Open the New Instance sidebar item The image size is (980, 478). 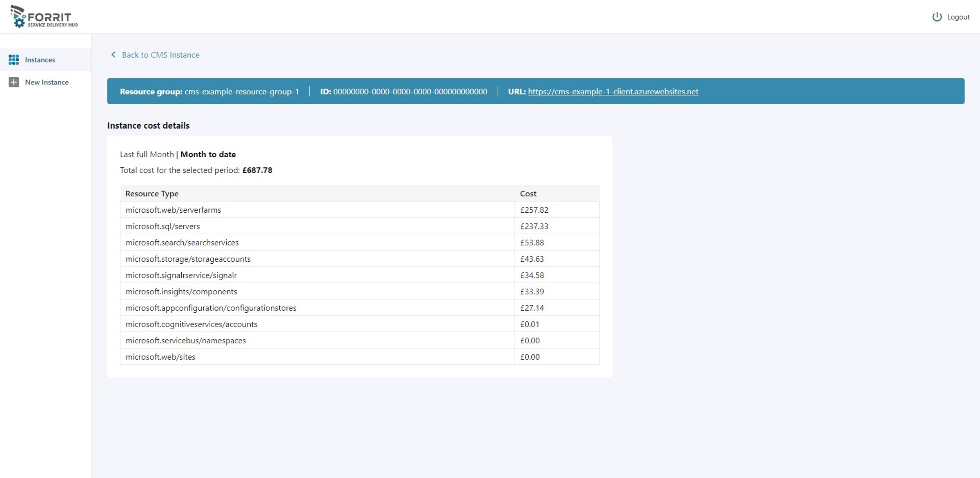click(x=47, y=82)
